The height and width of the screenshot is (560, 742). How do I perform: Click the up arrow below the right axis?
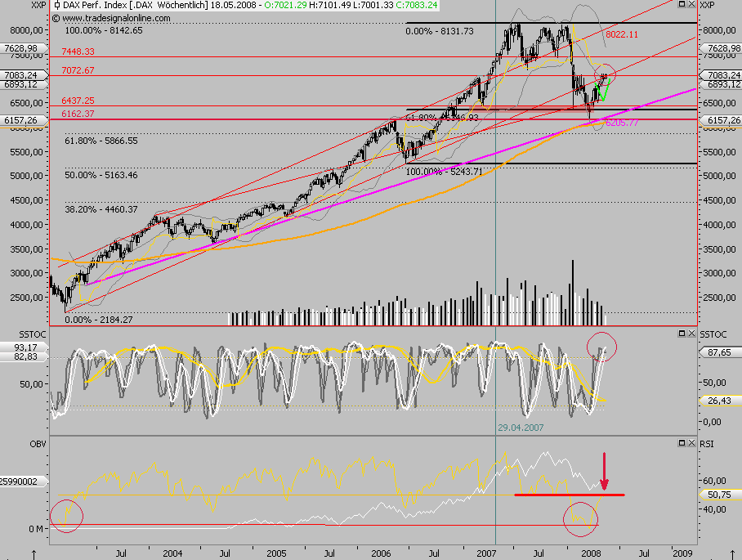pyautogui.click(x=732, y=554)
